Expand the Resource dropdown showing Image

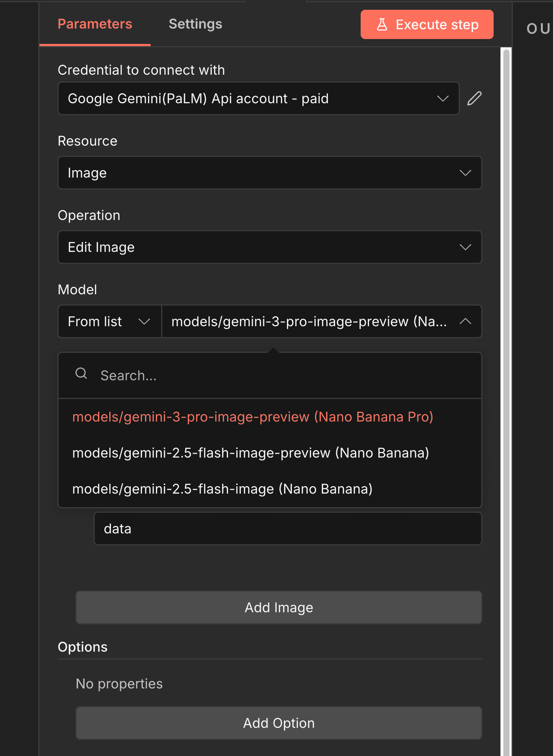pos(270,173)
